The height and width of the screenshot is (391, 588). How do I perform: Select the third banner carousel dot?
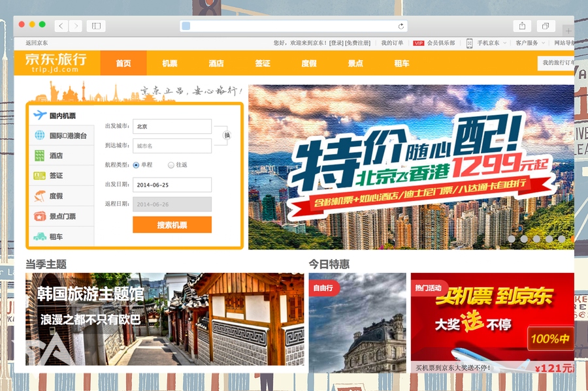click(x=536, y=239)
